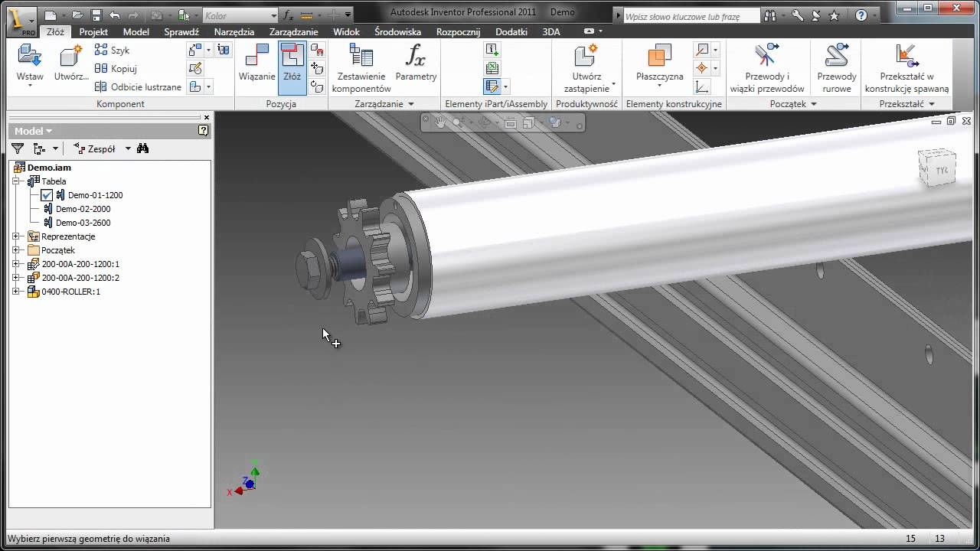Switch to the Projekt ribbon tab
Screen dimensions: 980x551
pos(93,32)
